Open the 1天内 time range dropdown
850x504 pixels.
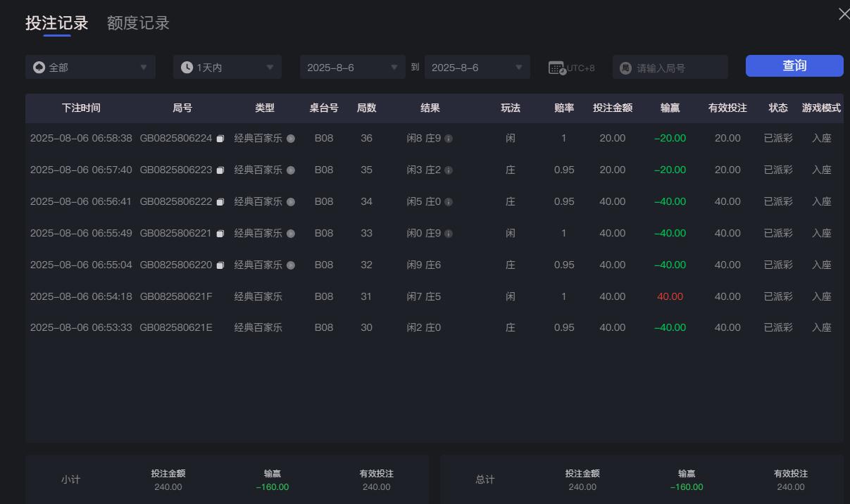pyautogui.click(x=227, y=67)
